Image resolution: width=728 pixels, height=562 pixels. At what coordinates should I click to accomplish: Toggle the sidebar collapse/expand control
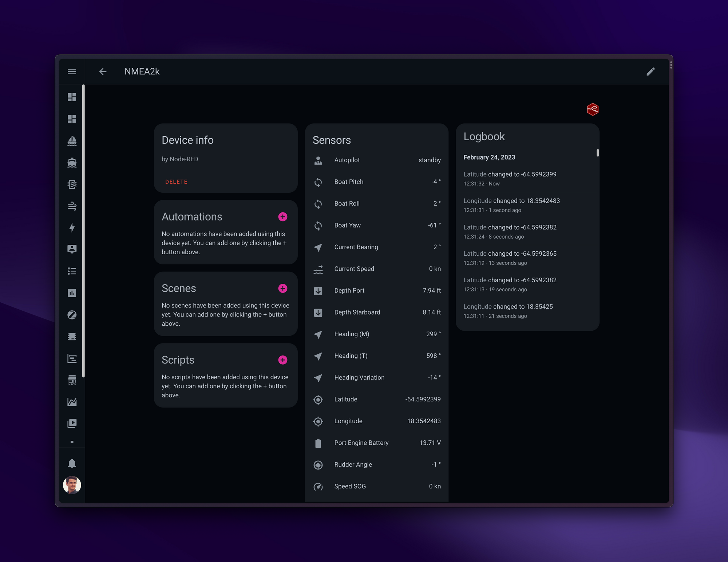(72, 71)
